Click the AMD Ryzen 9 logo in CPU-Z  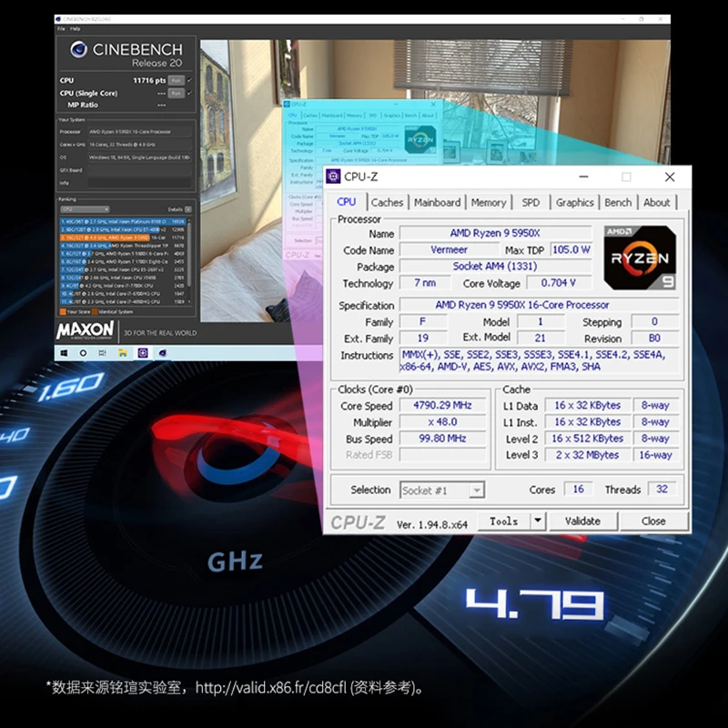tap(640, 258)
